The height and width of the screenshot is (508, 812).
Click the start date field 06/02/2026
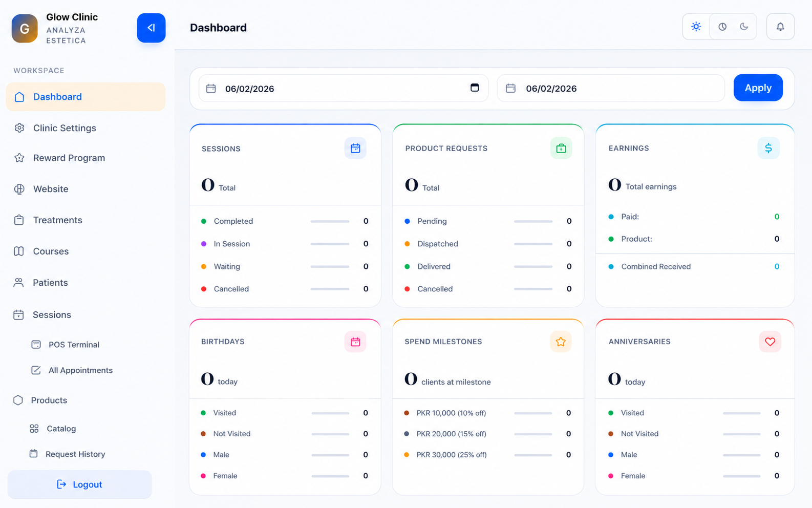[344, 89]
